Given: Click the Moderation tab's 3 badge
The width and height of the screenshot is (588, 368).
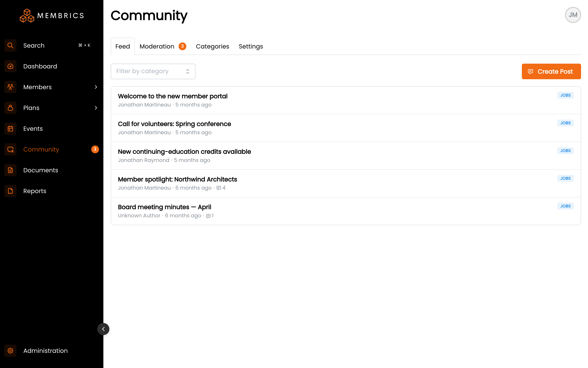Looking at the screenshot, I should coord(182,46).
